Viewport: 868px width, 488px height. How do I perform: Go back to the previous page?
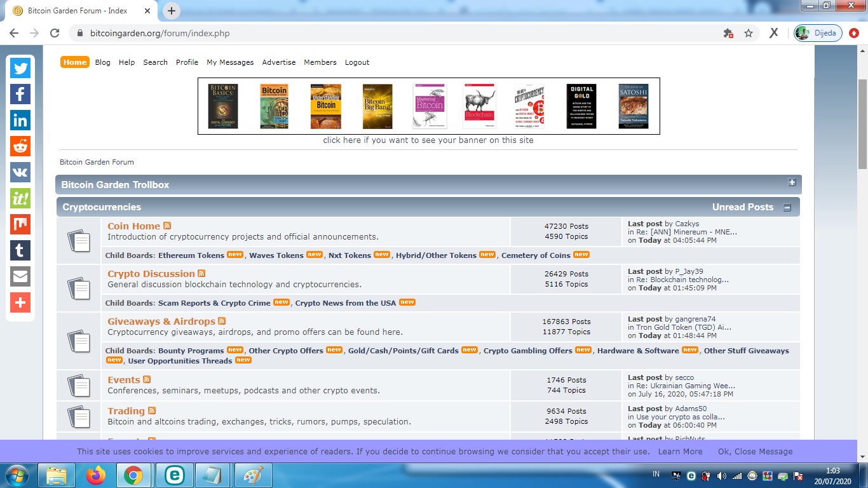click(x=14, y=33)
